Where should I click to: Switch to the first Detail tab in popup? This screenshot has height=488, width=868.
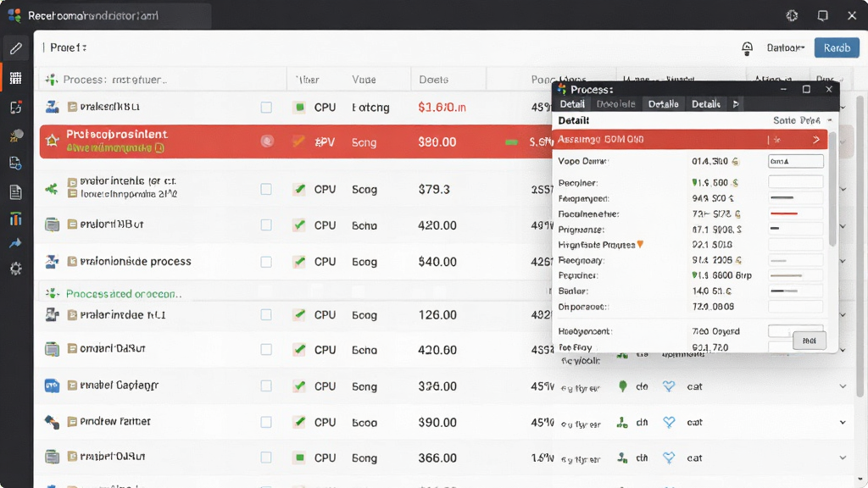click(572, 104)
